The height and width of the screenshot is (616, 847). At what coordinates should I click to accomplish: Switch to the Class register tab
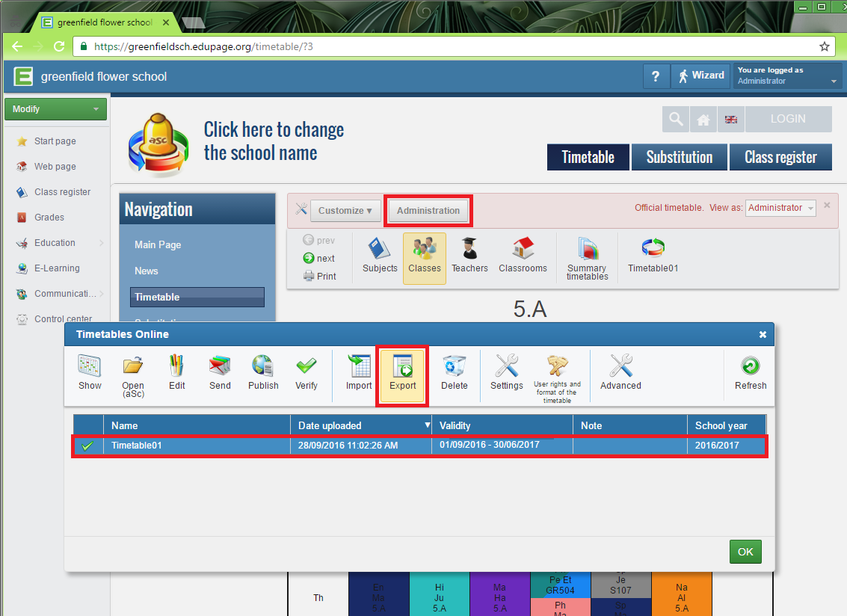[780, 157]
